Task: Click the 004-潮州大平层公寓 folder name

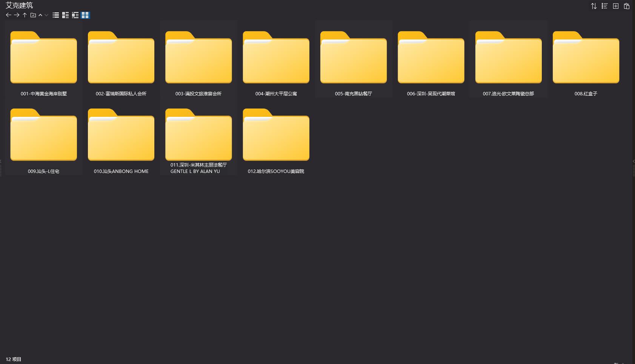Action: click(276, 94)
